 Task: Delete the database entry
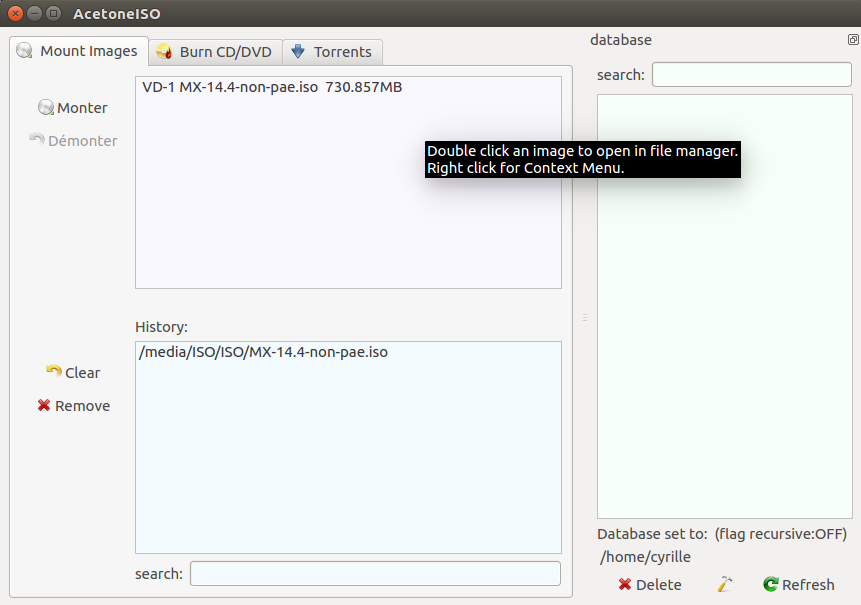click(x=650, y=585)
